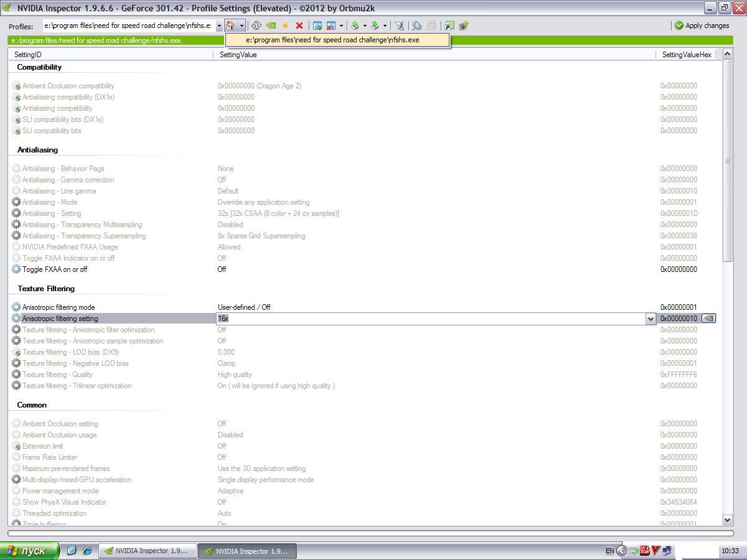This screenshot has height=560, width=747.
Task: Click the vertical scrollbar up arrow
Action: pyautogui.click(x=728, y=55)
